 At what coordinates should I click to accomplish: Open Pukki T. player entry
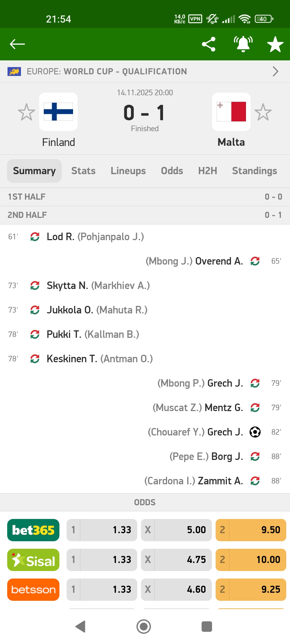click(x=64, y=334)
